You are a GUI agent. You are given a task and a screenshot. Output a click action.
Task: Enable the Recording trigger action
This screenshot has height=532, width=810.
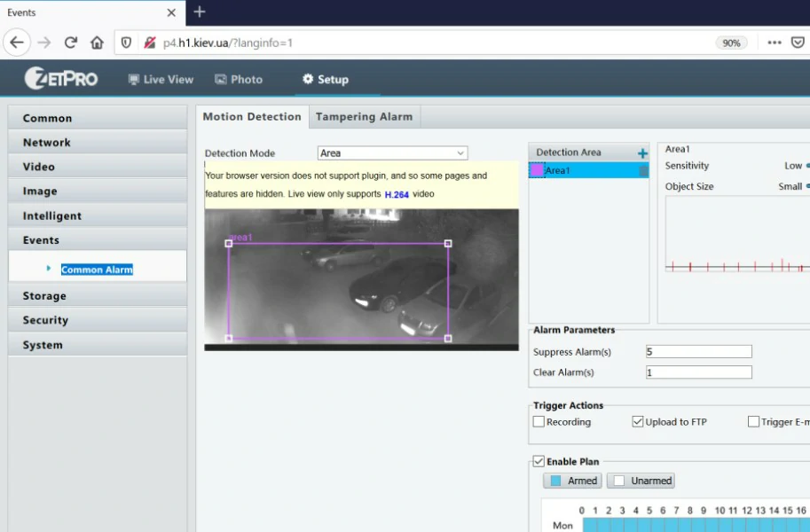coord(539,421)
